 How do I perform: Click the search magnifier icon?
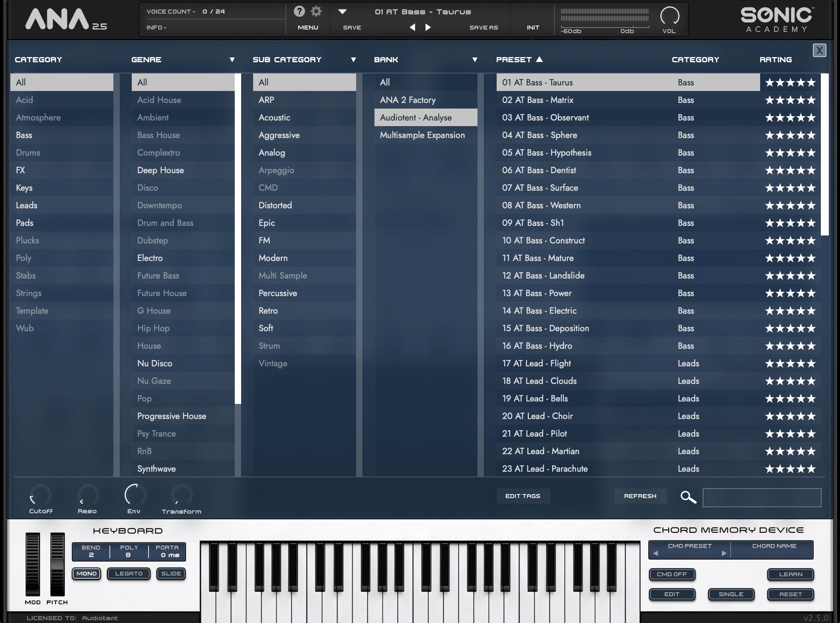pyautogui.click(x=688, y=497)
